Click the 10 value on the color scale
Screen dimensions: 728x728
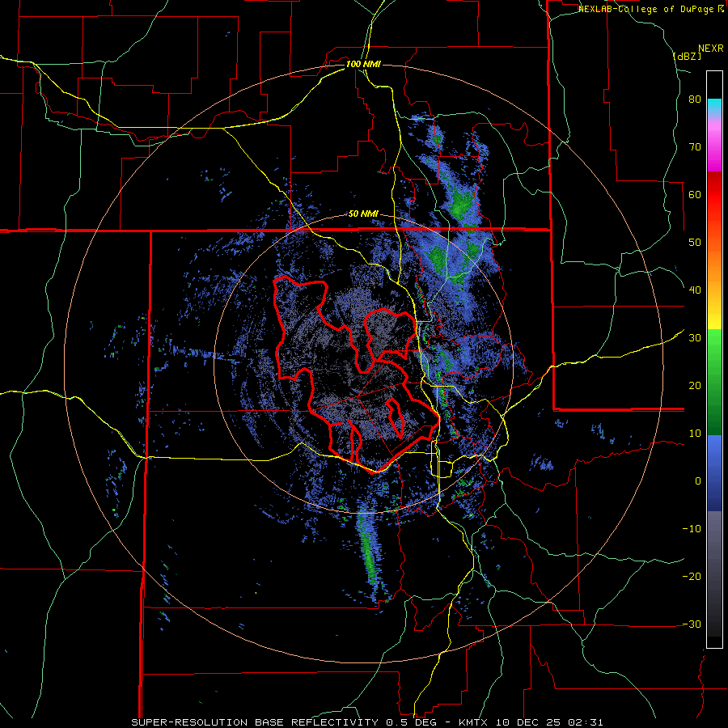(x=695, y=434)
